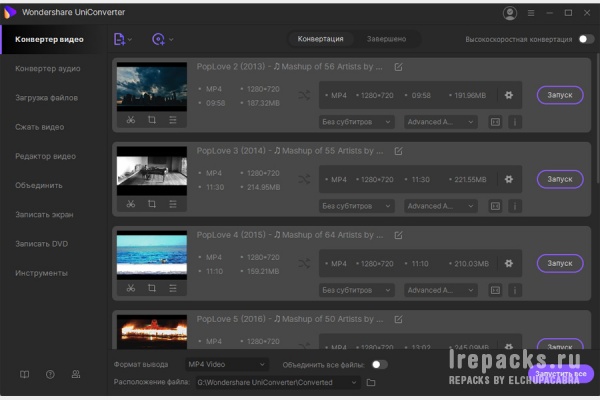This screenshot has width=600, height=400.
Task: Expand subtitle dropdown Без субтитров for PopLove 2
Action: click(x=356, y=122)
